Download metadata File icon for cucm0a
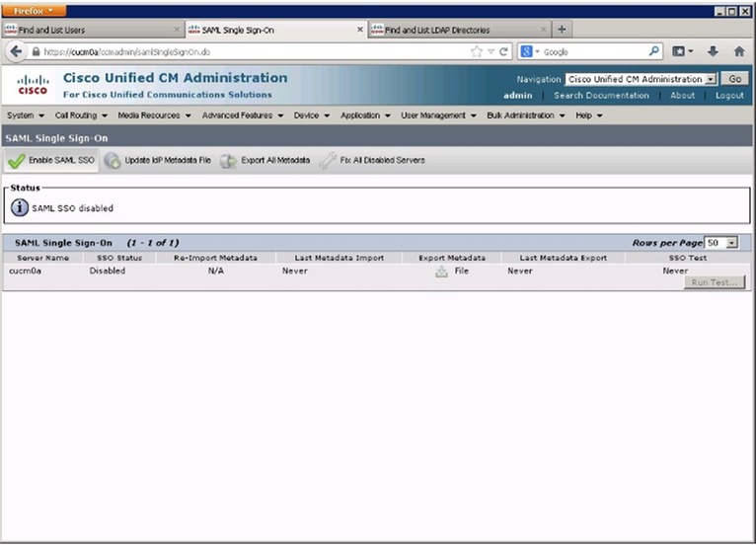This screenshot has height=545, width=756. coord(441,272)
